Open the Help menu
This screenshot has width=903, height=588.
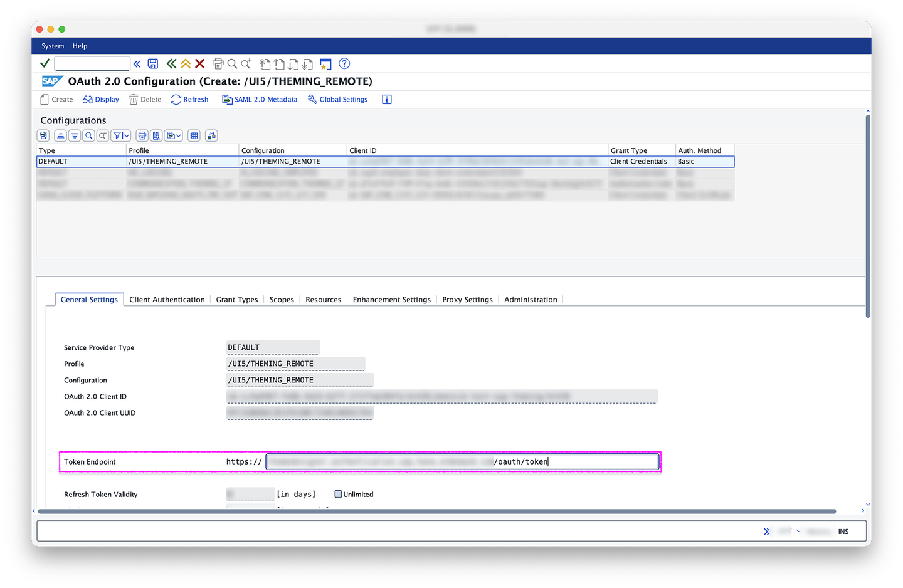[80, 46]
